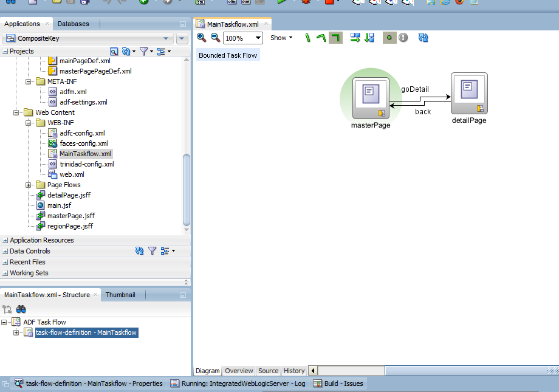This screenshot has height=392, width=559.
Task: Open the Source tab below the diagram
Action: 268,371
